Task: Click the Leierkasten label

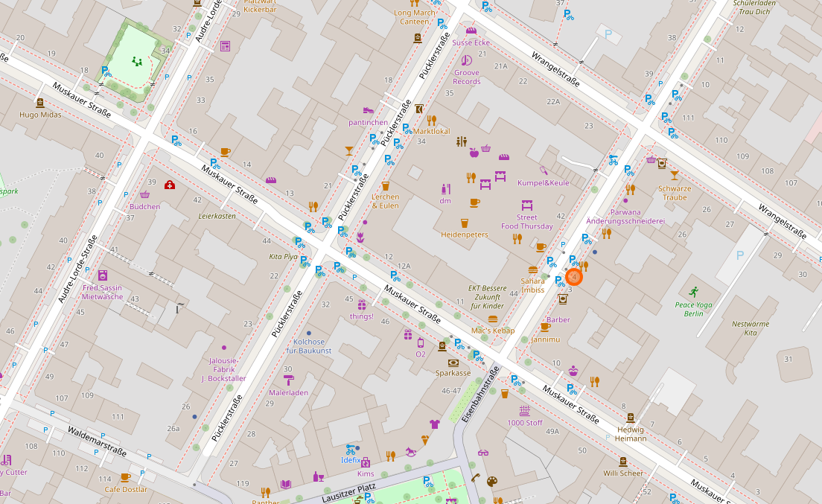Action: [x=217, y=216]
